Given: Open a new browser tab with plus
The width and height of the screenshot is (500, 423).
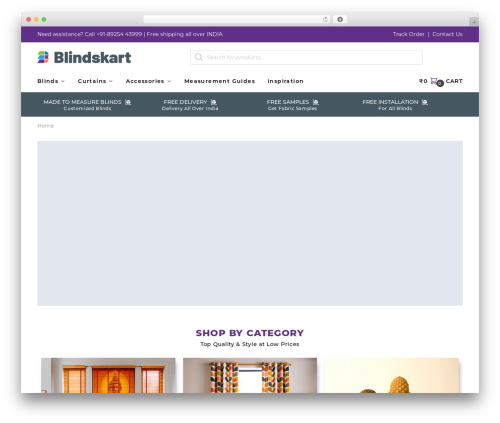Looking at the screenshot, I should [x=474, y=22].
